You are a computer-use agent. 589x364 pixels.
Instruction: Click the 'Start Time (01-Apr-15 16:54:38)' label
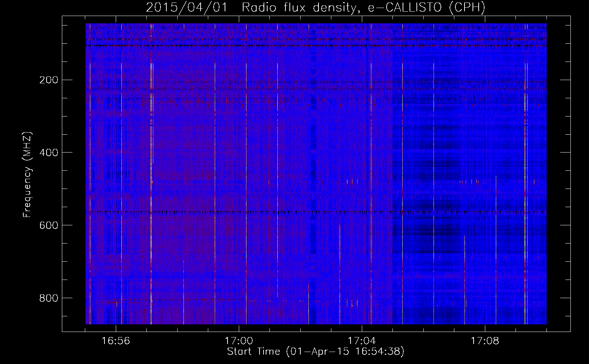point(316,352)
